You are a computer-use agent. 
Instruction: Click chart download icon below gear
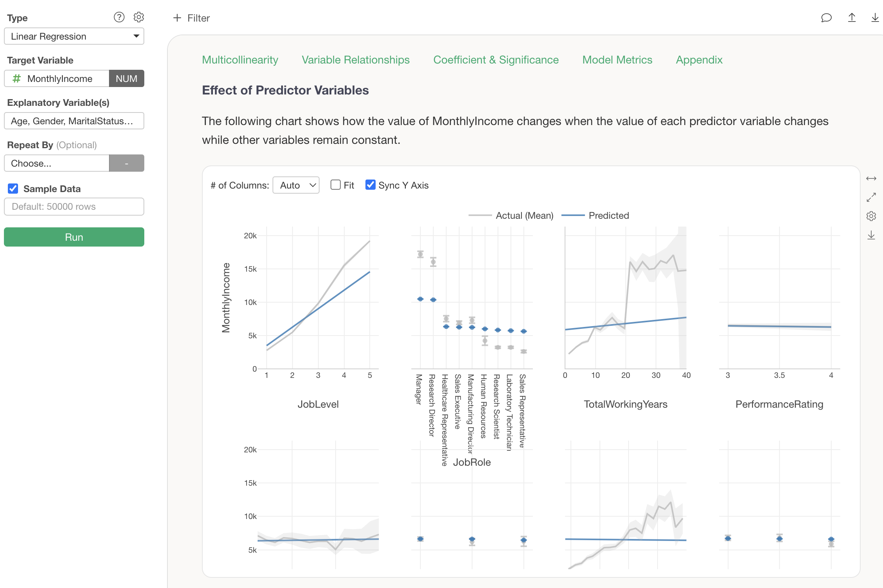871,235
